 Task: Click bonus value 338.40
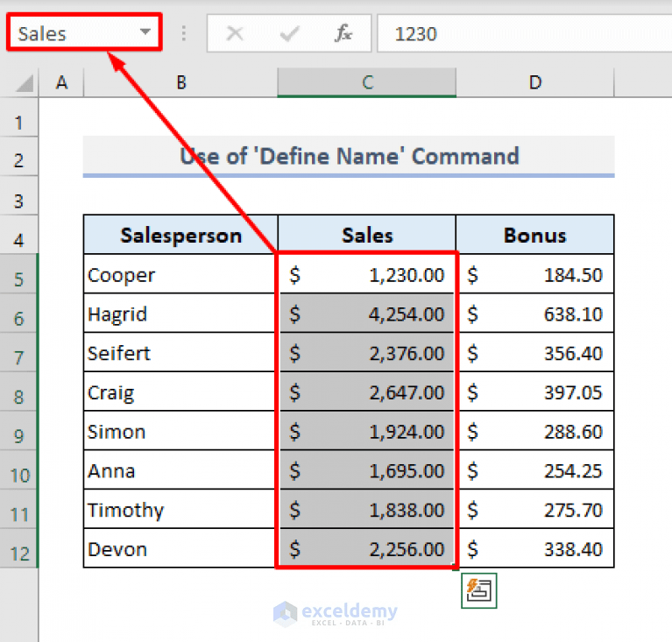(x=536, y=548)
